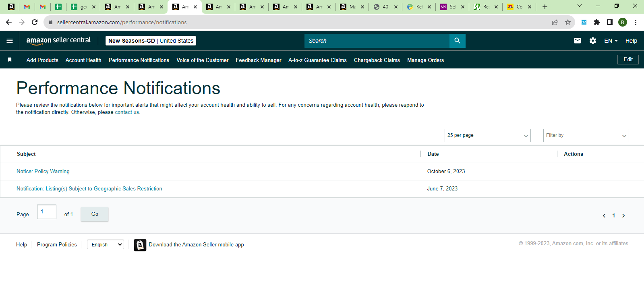Close the tab labeled '40'
The width and height of the screenshot is (644, 306).
[x=396, y=7]
